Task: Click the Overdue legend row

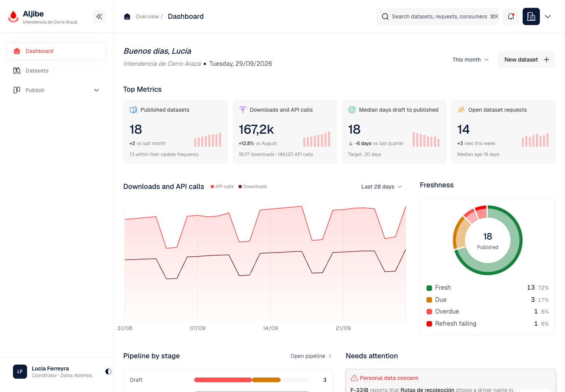Action: (x=488, y=312)
